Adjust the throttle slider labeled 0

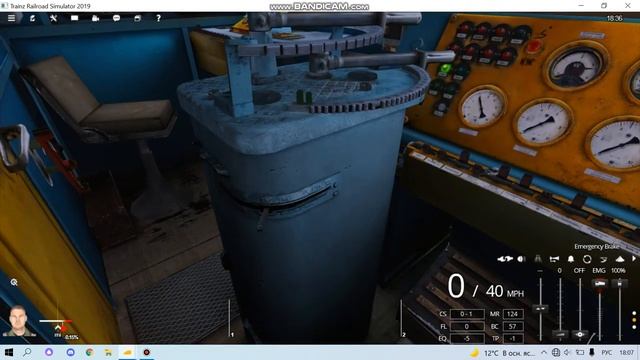560,334
